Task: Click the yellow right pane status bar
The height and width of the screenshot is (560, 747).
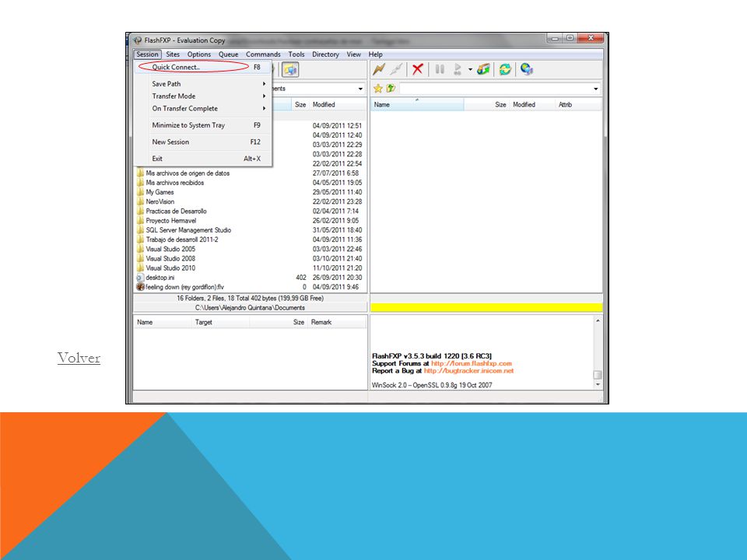Action: (486, 308)
